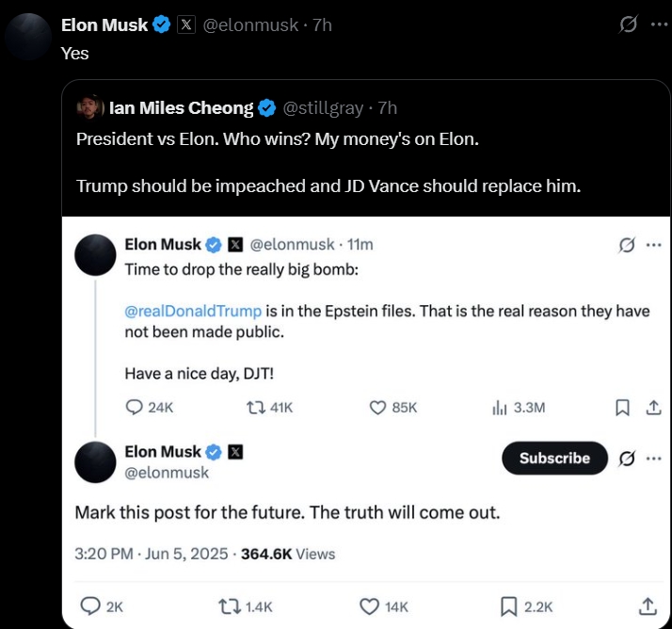Share the Epstein files tweet
The height and width of the screenshot is (629, 672).
[x=652, y=407]
